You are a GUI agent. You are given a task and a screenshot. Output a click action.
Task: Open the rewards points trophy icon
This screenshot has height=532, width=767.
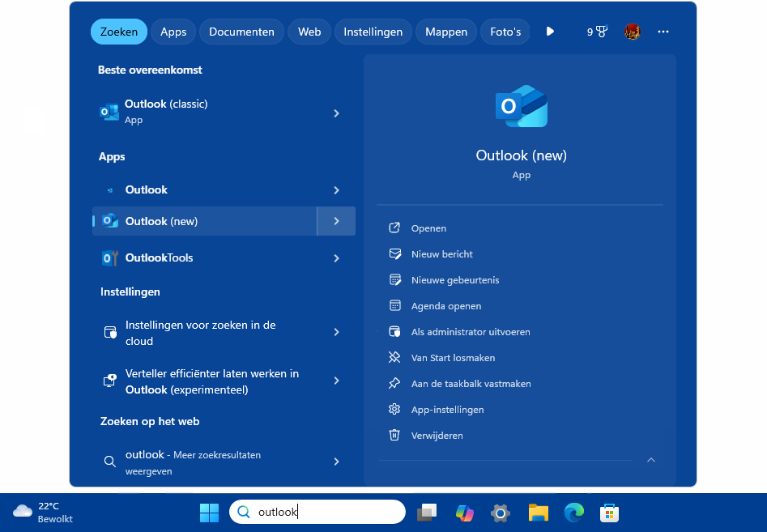(x=597, y=32)
